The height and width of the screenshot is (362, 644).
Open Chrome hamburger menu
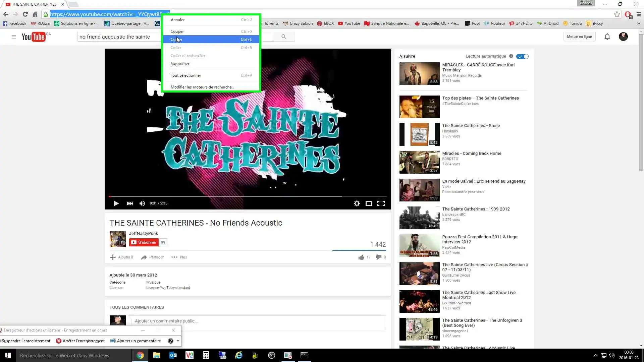tap(639, 14)
